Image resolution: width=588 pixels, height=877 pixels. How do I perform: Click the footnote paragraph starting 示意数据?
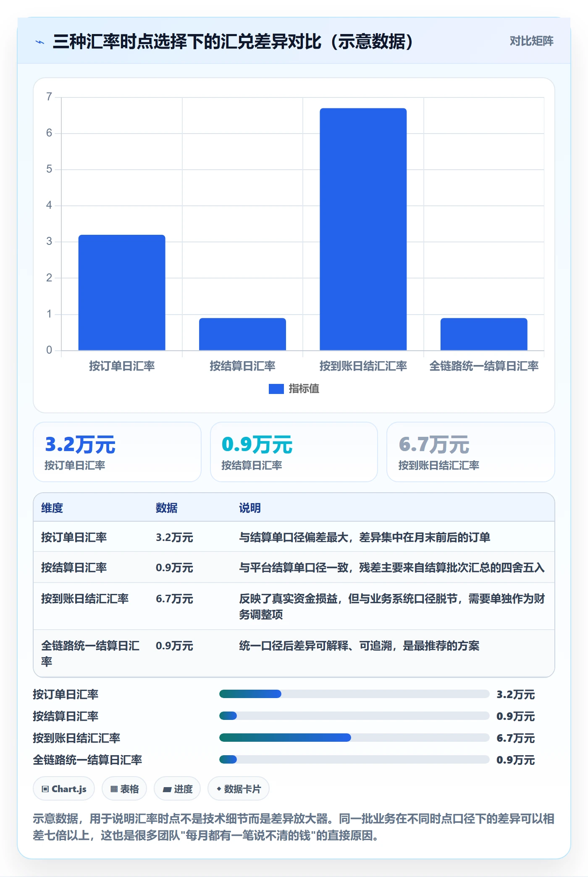(294, 827)
